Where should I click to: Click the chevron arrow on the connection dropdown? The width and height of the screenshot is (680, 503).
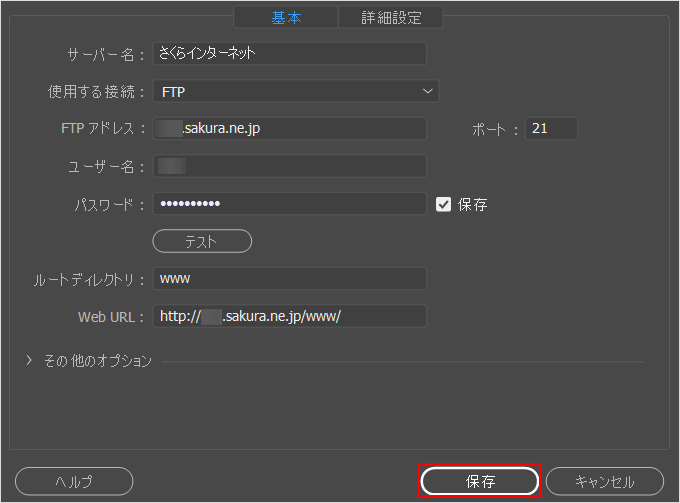427,91
